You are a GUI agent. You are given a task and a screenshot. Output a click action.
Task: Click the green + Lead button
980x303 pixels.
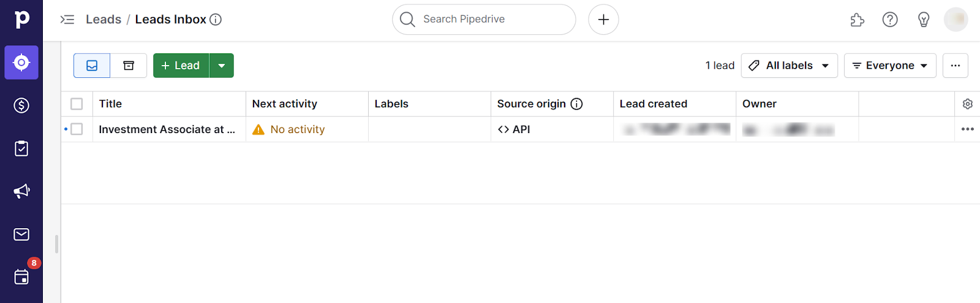click(181, 66)
